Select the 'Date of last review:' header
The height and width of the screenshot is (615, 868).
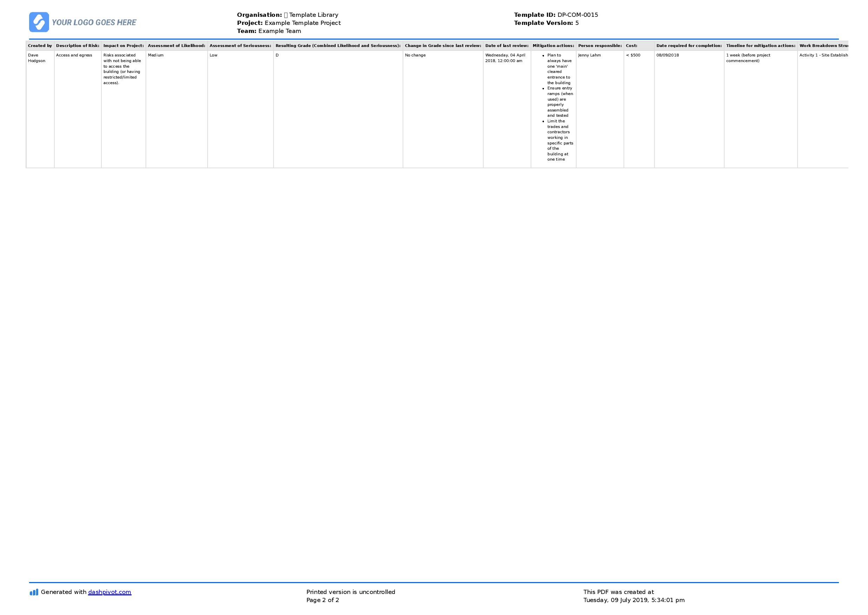tap(507, 46)
